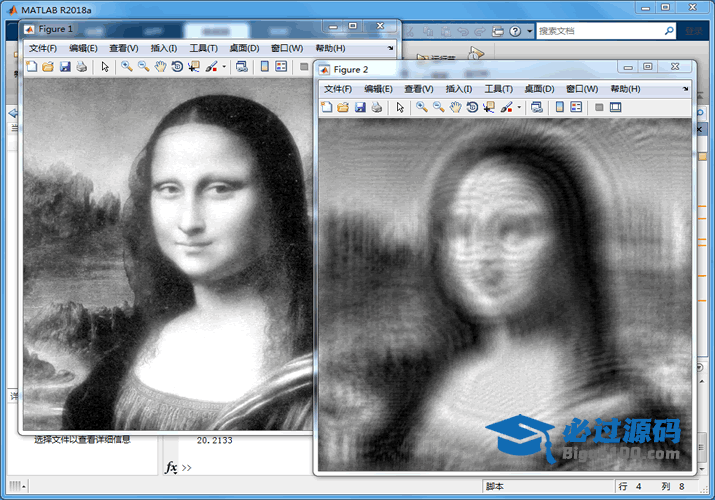Open 帮助(H) menu in Figure 2

[625, 89]
